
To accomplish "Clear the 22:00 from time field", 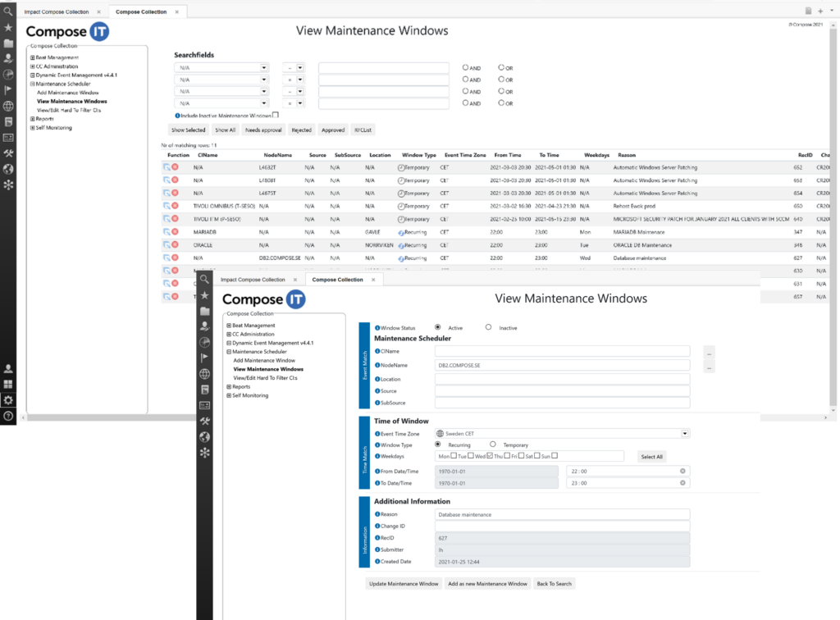I will click(682, 472).
